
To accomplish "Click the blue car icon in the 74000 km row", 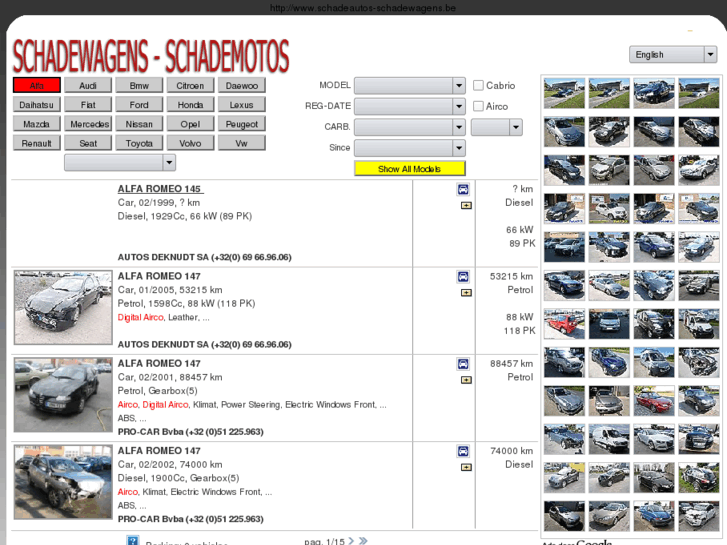I will pyautogui.click(x=463, y=451).
